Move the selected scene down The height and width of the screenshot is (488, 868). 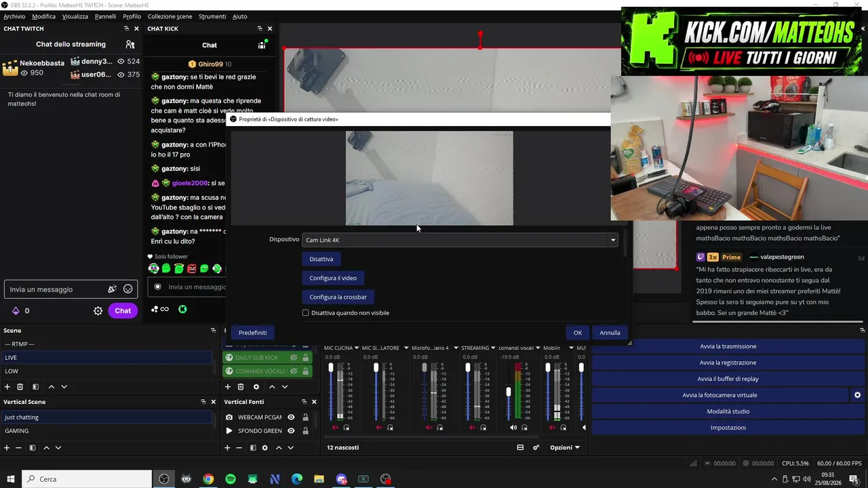pyautogui.click(x=64, y=387)
